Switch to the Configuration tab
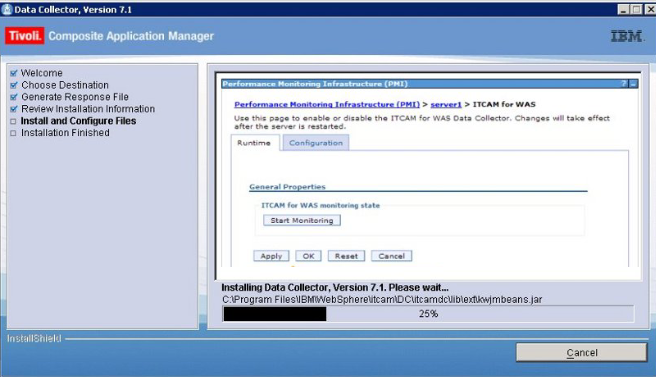Viewport: 656px width, 377px height. (316, 143)
